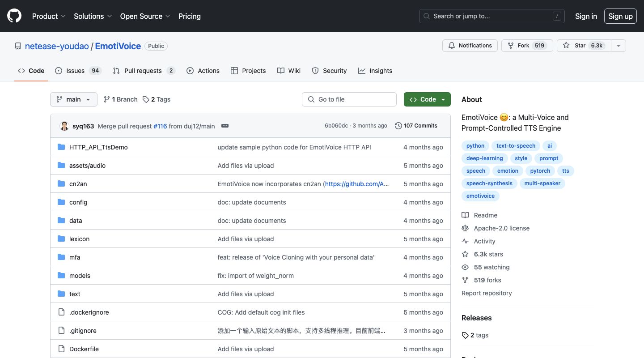Click Sign in link

point(586,16)
